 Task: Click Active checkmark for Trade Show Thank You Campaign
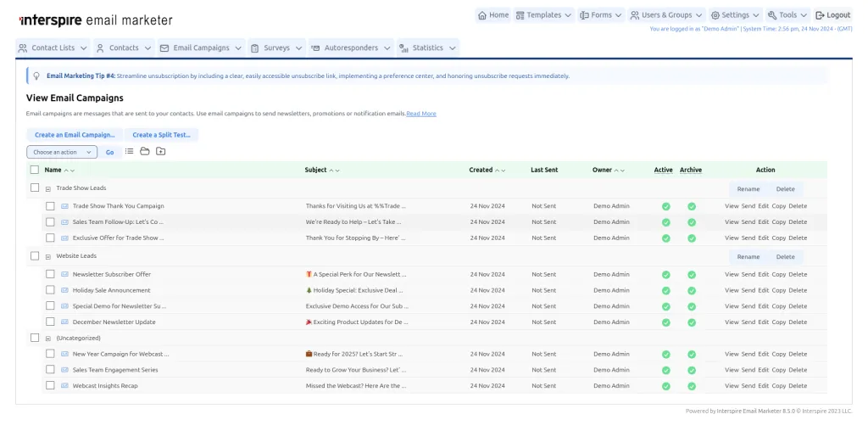(666, 206)
